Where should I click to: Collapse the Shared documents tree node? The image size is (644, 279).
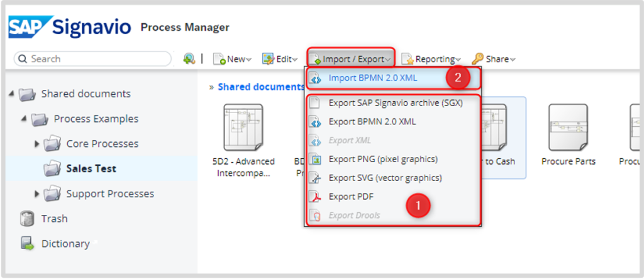[11, 94]
